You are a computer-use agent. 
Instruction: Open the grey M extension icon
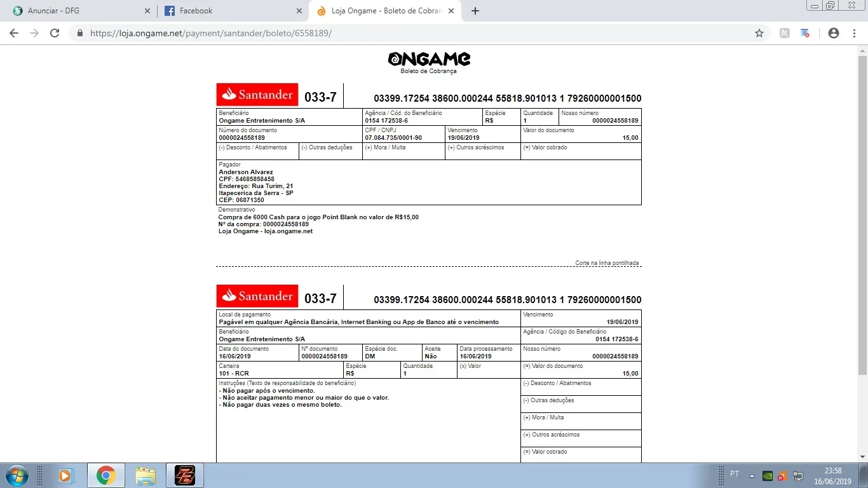pos(785,33)
